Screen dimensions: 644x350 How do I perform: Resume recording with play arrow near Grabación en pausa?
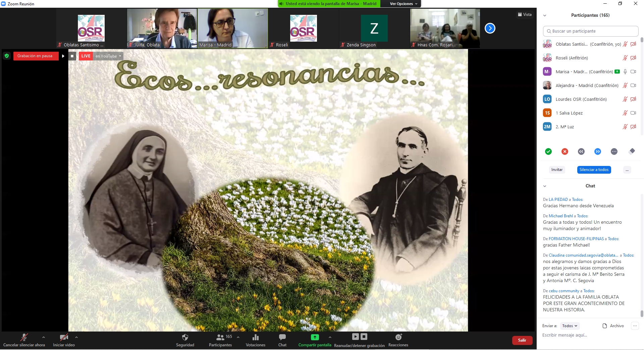pos(63,56)
